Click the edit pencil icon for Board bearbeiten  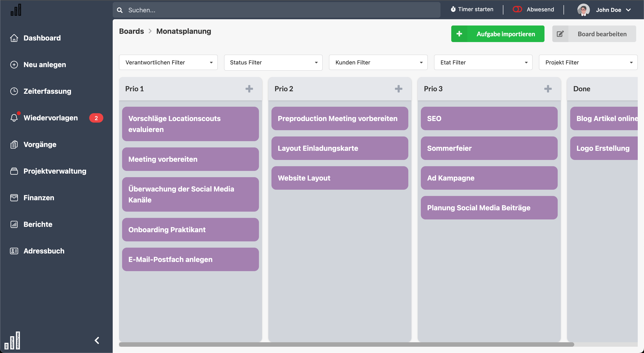560,34
